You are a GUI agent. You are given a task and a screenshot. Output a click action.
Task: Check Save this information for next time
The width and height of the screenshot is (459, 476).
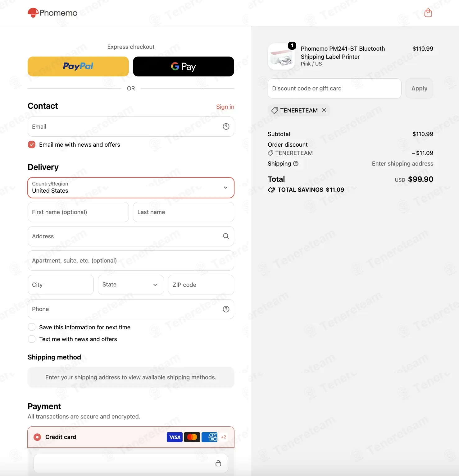pos(32,327)
